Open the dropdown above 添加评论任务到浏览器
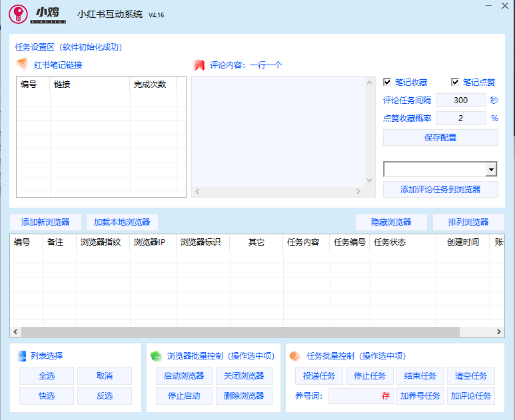 click(491, 169)
